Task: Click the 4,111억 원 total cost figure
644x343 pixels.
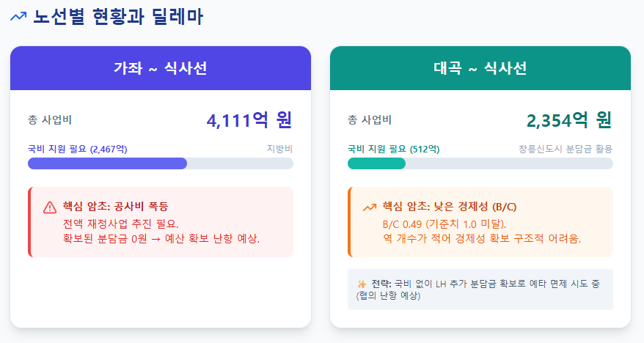Action: click(249, 120)
